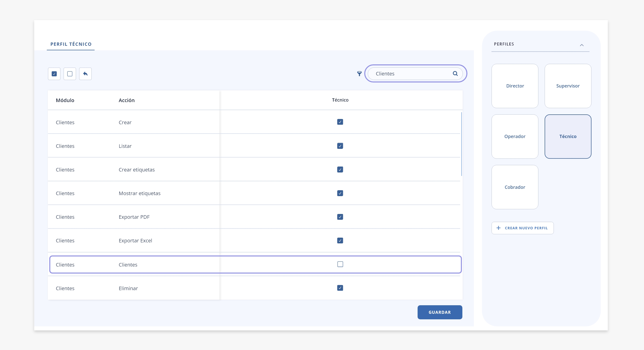This screenshot has height=350, width=644.
Task: Choose the Operador profile card
Action: [x=515, y=137]
